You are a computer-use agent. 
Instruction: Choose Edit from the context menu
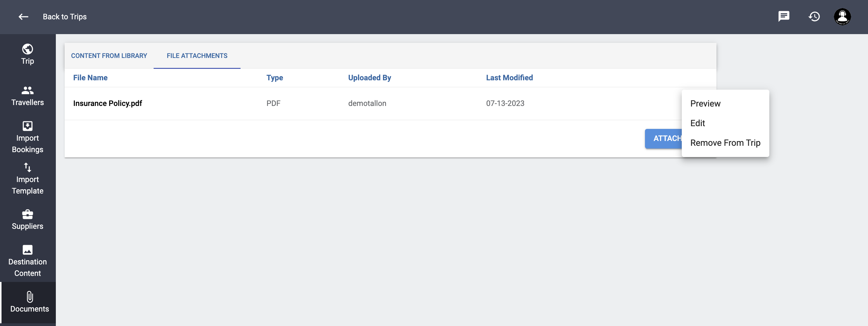[725, 123]
